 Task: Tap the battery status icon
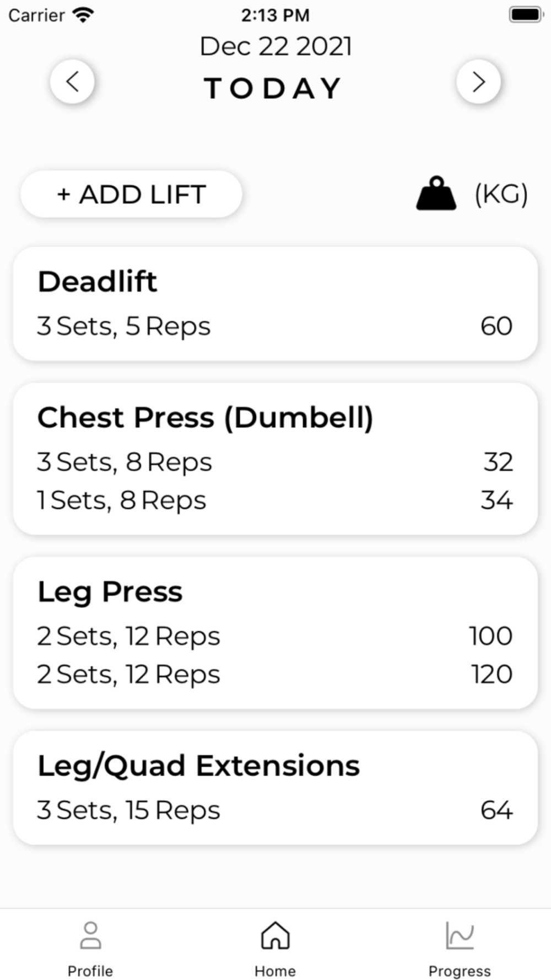[x=526, y=15]
